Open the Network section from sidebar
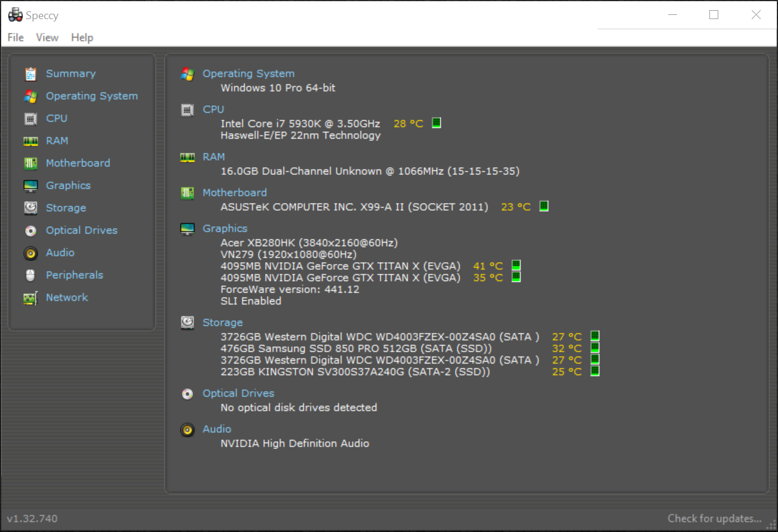The image size is (778, 532). 67,297
